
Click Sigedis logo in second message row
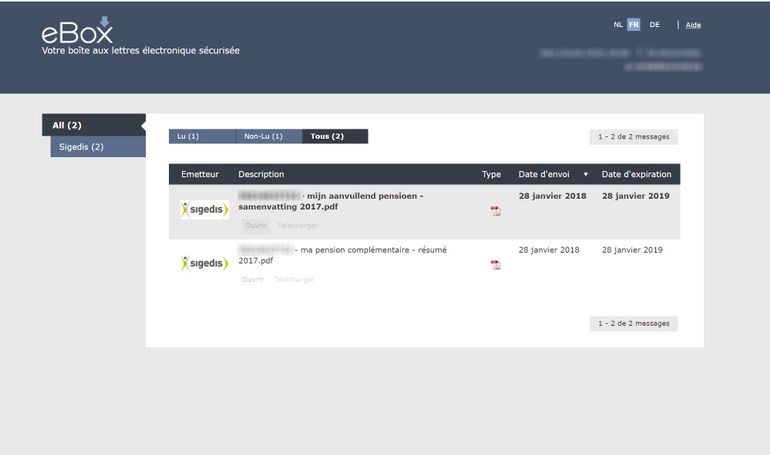pos(204,264)
